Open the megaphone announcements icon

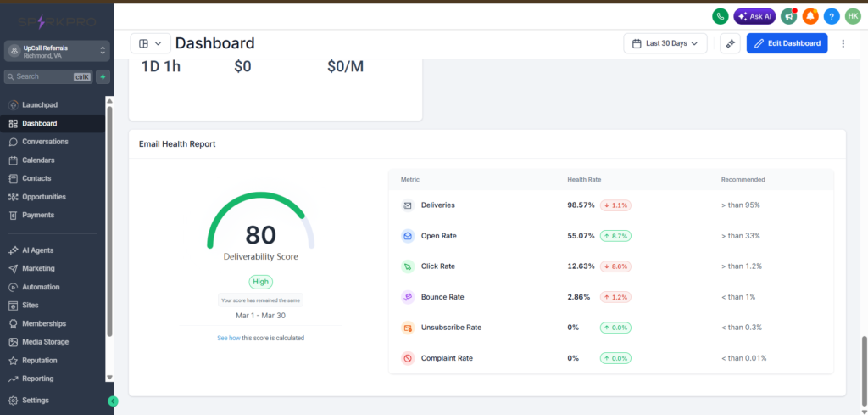[x=789, y=16]
